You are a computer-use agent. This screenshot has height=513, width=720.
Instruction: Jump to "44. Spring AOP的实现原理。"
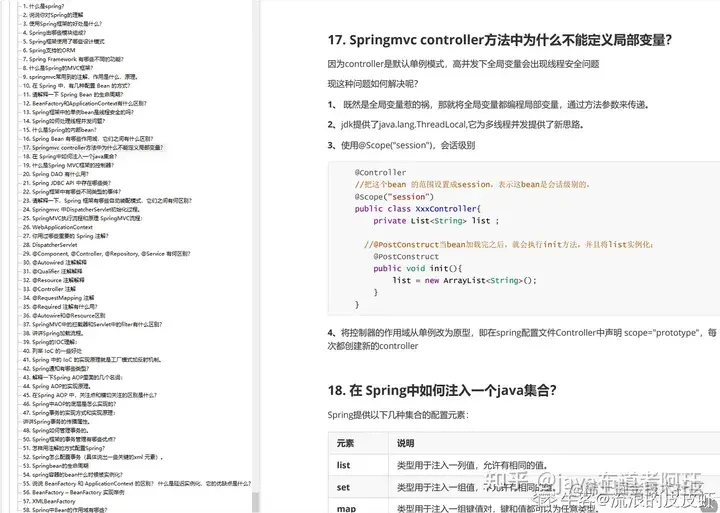point(57,386)
